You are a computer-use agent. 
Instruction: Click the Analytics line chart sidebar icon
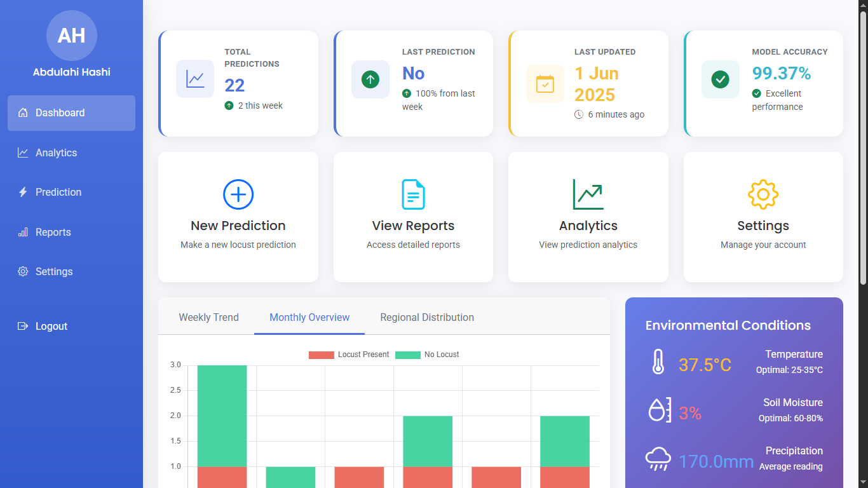pyautogui.click(x=23, y=152)
